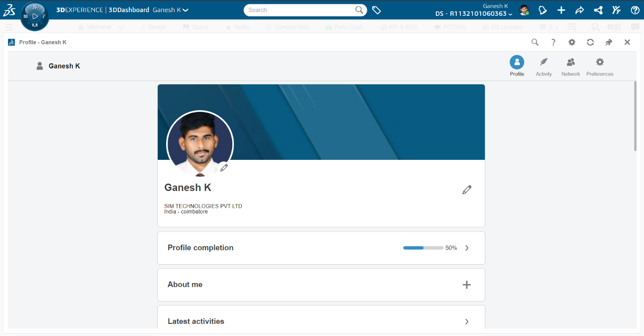Click the Ganesh K name heading
Image resolution: width=644 pixels, height=336 pixels.
[188, 187]
